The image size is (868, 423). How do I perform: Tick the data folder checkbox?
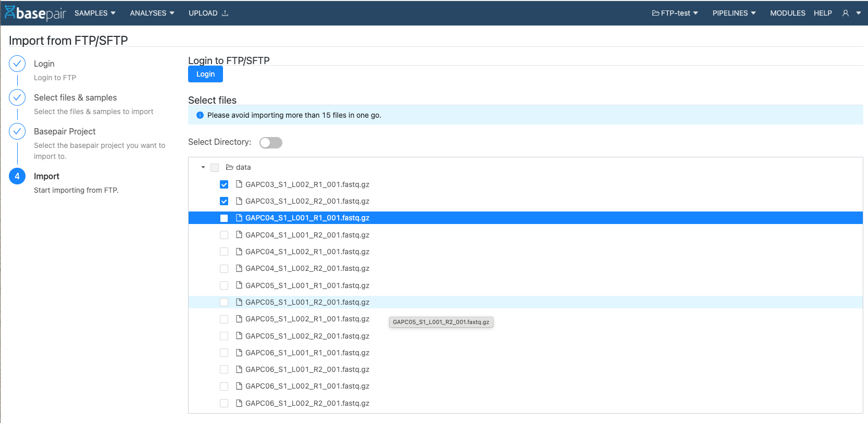(215, 168)
